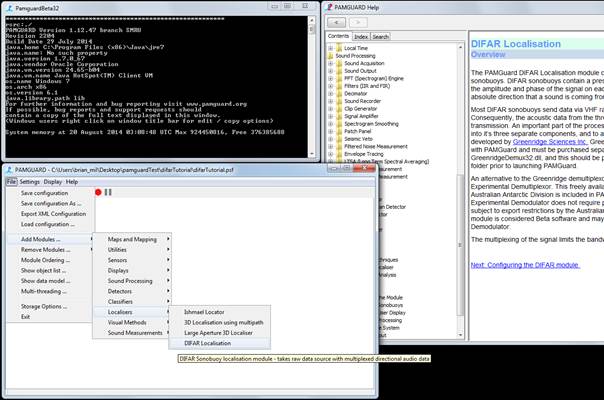The image size is (604, 400).
Task: Click the Decimator folder icon
Action: tap(339, 94)
